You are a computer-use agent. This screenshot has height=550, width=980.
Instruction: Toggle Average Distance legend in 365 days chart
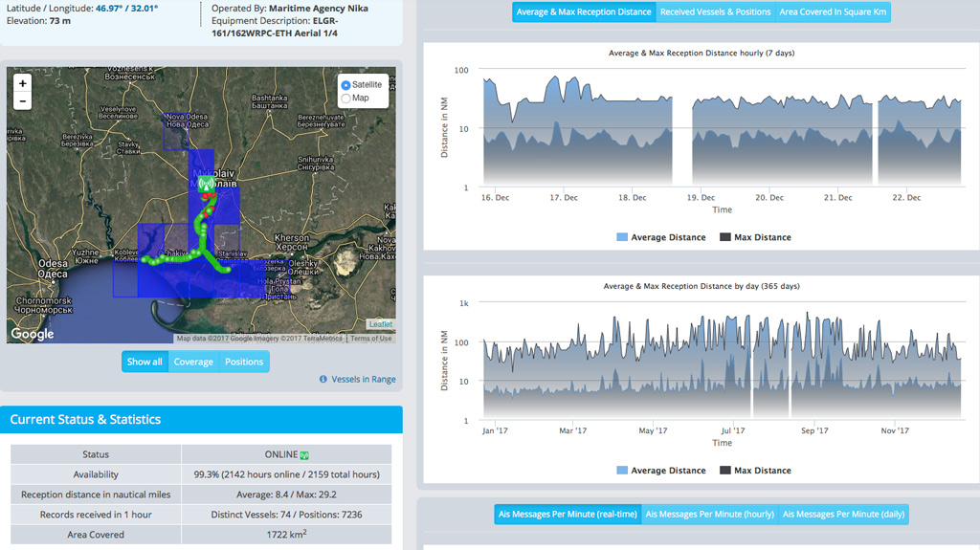(x=661, y=471)
